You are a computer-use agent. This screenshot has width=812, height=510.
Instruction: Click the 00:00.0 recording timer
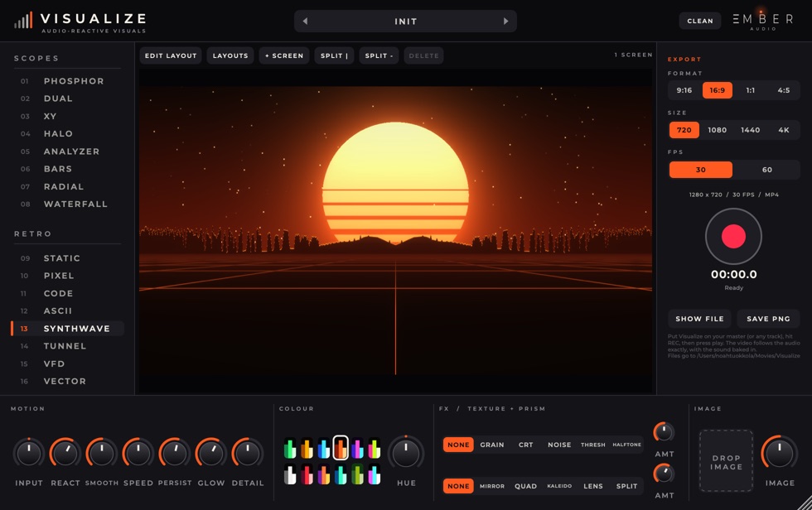click(733, 274)
